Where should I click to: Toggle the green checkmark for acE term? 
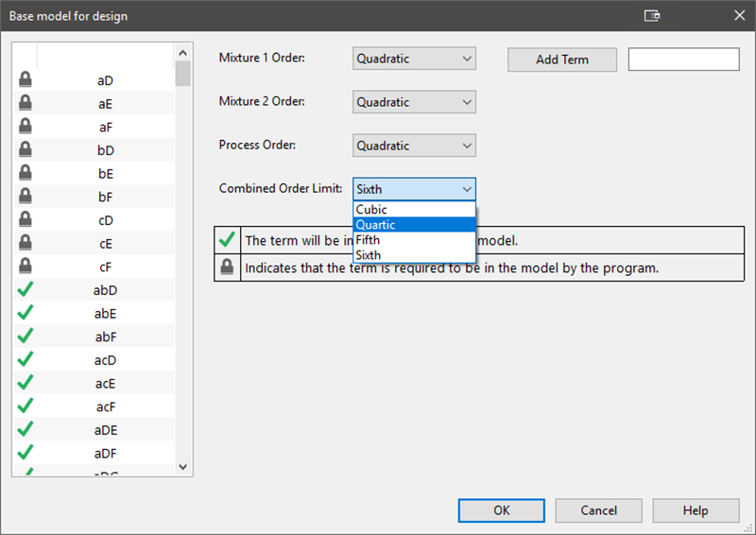tap(26, 383)
